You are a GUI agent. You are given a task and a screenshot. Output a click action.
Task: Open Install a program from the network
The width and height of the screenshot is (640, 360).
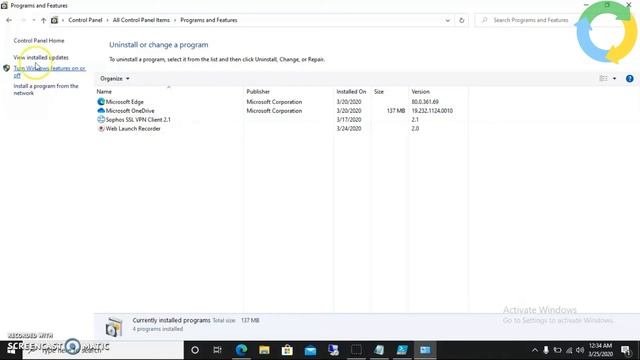[46, 89]
